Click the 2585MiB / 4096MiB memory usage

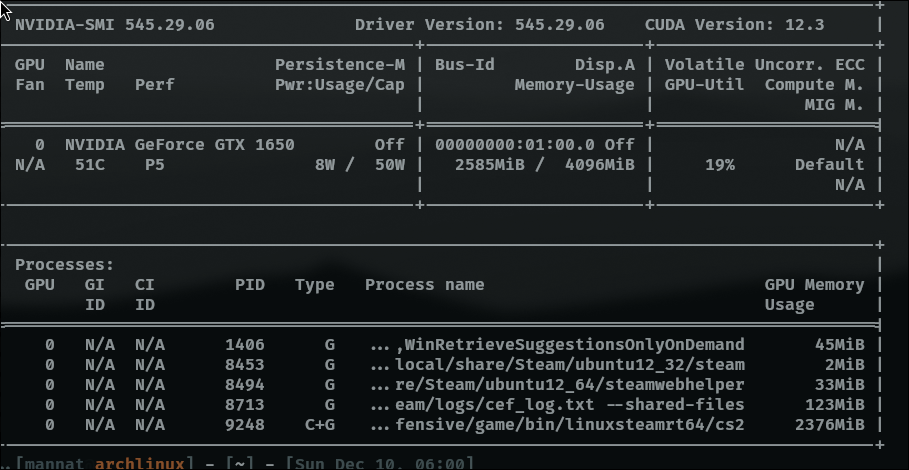tap(544, 164)
